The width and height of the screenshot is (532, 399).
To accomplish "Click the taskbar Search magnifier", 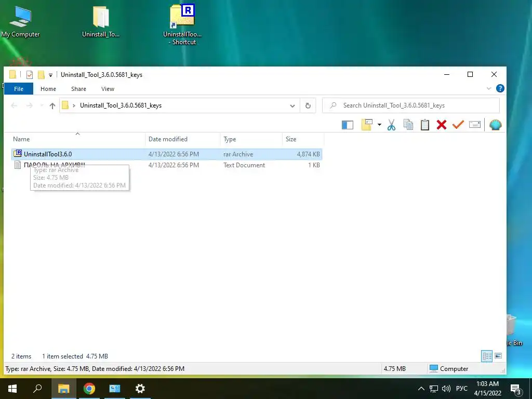I will [x=37, y=389].
